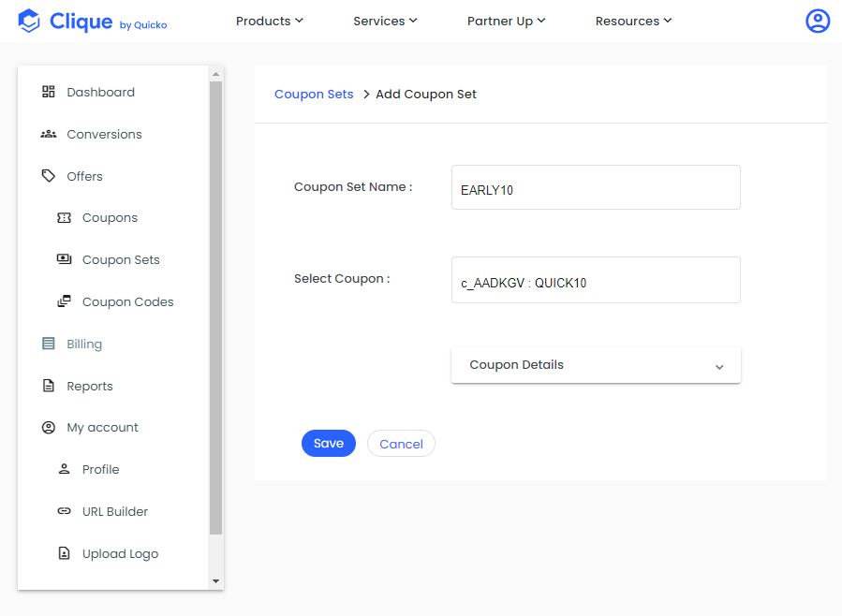
Task: Click the Conversions people icon
Action: click(49, 134)
